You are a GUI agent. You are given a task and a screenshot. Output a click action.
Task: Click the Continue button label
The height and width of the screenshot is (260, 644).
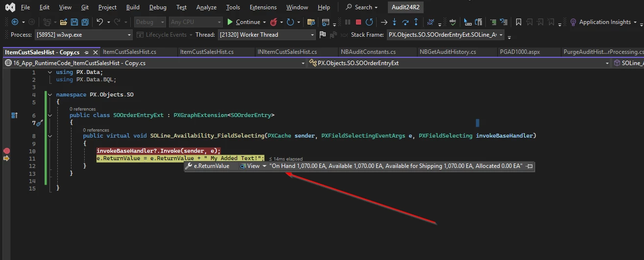coord(248,22)
